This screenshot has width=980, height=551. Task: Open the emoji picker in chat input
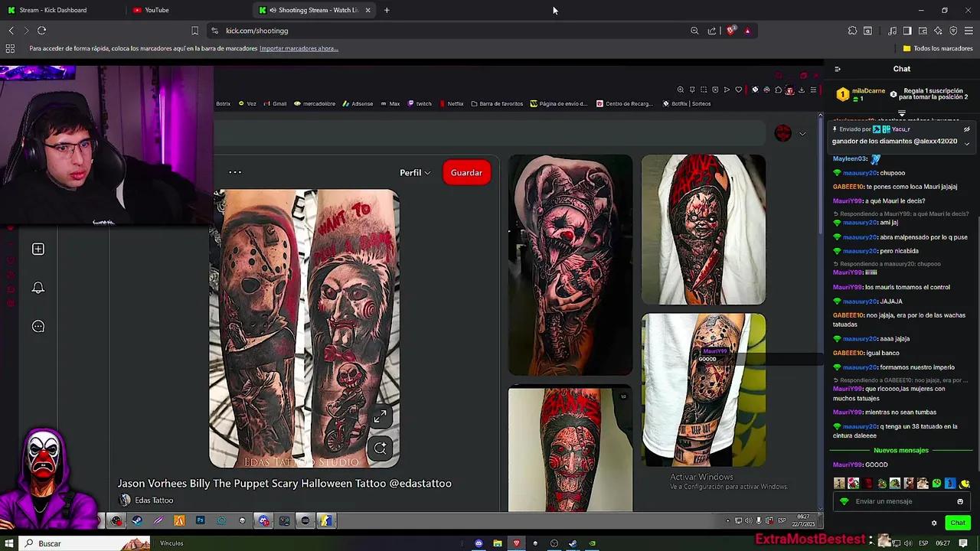tap(960, 501)
